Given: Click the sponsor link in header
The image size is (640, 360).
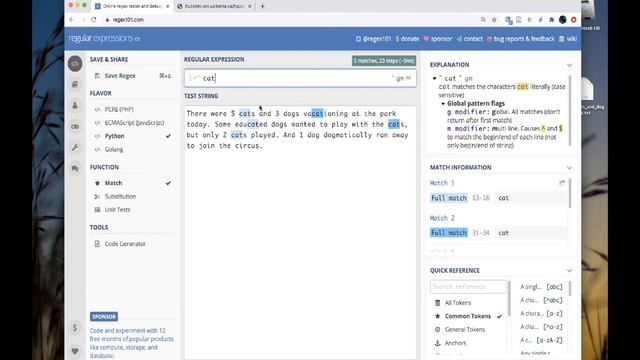Looking at the screenshot, I should point(438,39).
